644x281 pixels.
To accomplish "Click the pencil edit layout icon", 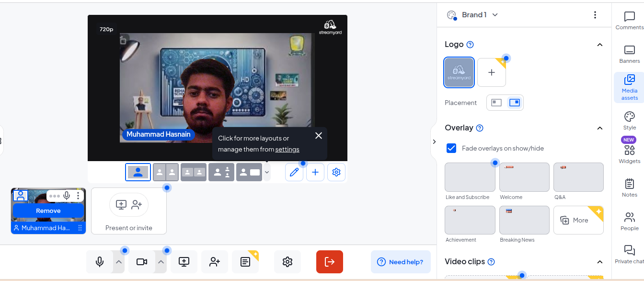I will click(x=294, y=172).
